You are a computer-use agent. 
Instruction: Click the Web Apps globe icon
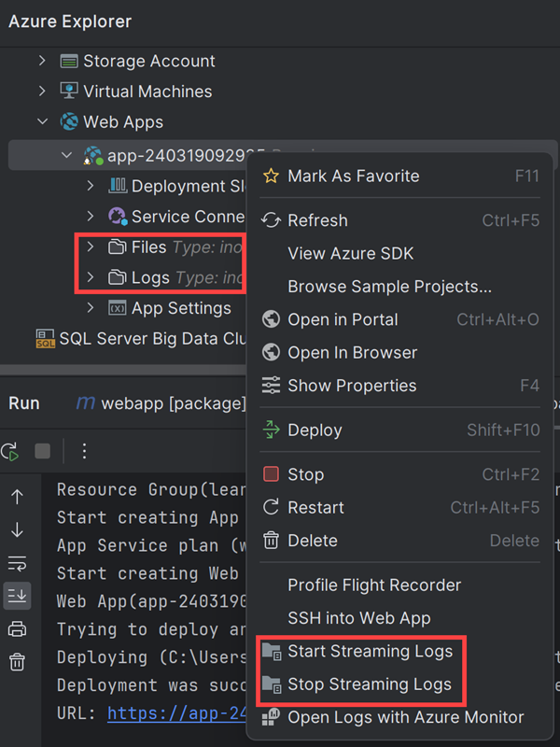(x=69, y=122)
